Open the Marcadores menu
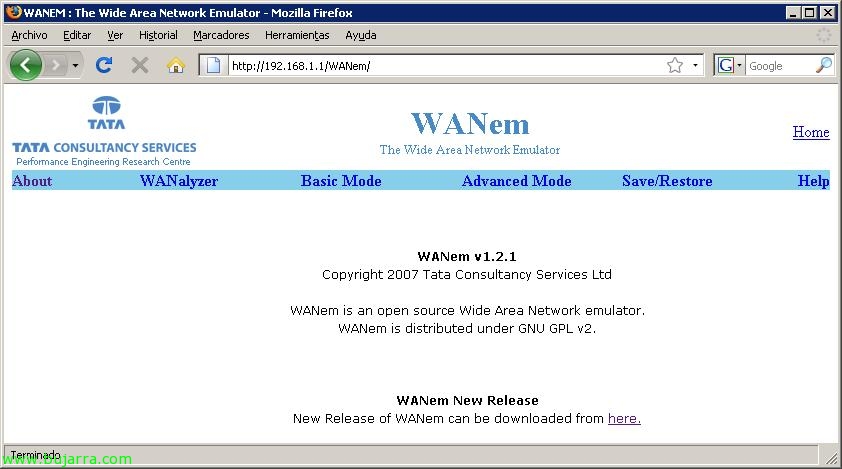The height and width of the screenshot is (469, 842). 221,35
